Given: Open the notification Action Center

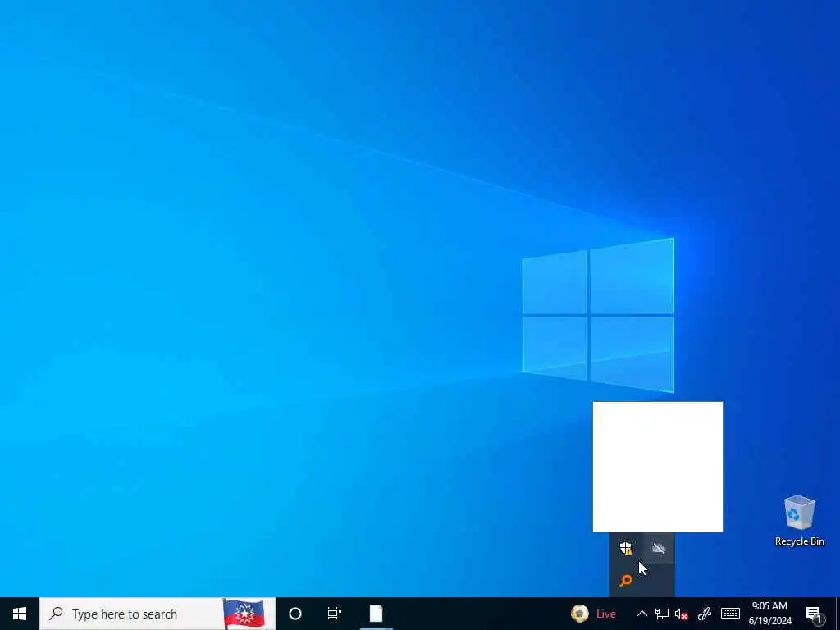Looking at the screenshot, I should tap(815, 614).
